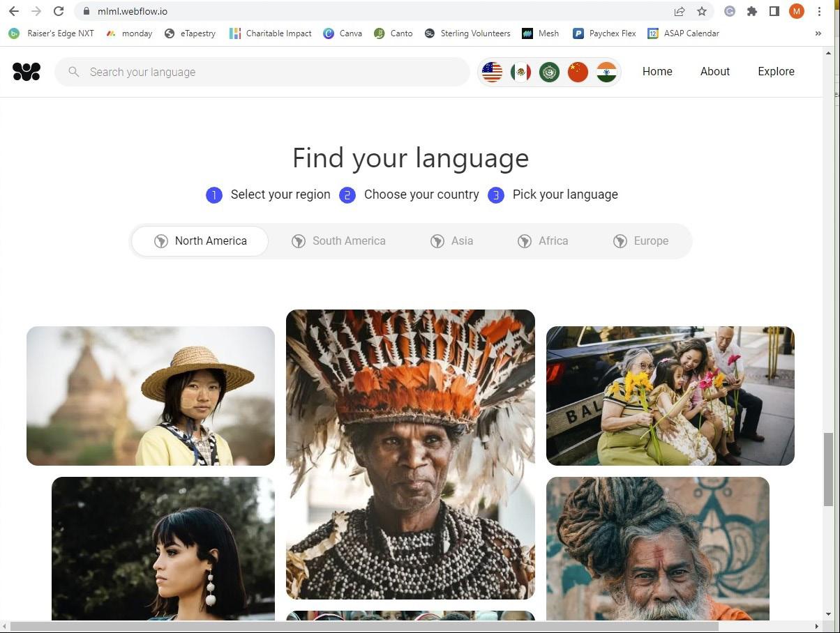Viewport: 840px width, 633px height.
Task: Click the scroll-down arrow on vertical scrollbar
Action: click(x=828, y=615)
